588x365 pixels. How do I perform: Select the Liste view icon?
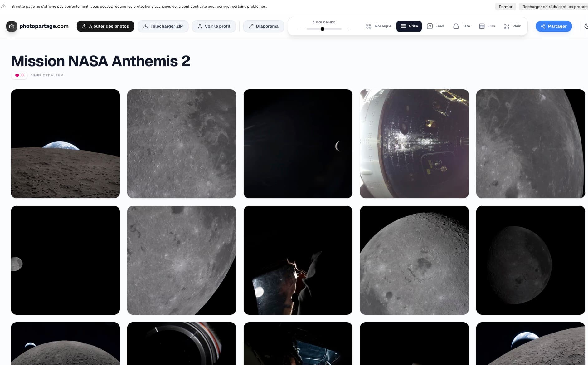(461, 26)
